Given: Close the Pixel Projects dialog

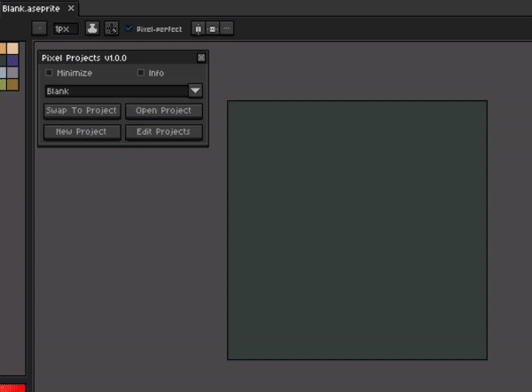Looking at the screenshot, I should [x=201, y=58].
